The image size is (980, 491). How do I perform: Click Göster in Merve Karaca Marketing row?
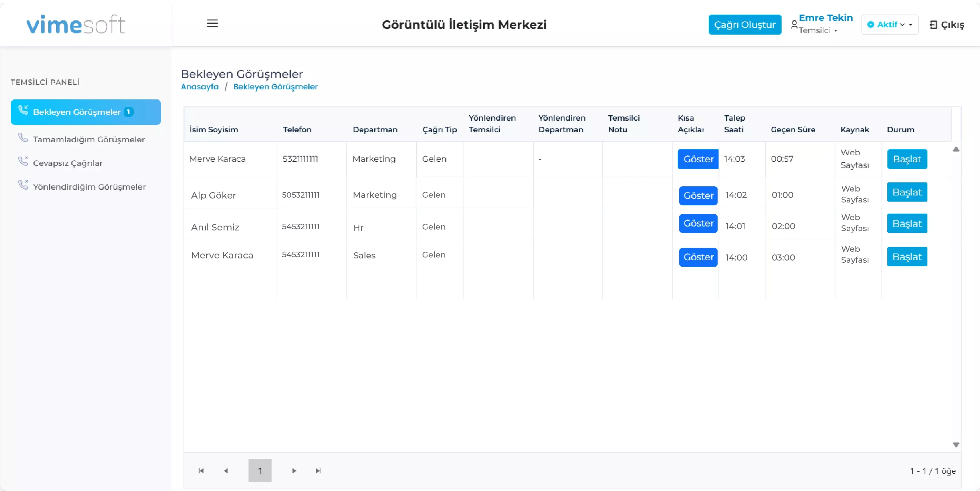[698, 159]
